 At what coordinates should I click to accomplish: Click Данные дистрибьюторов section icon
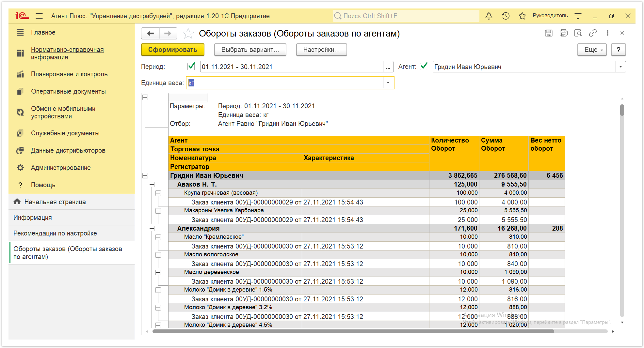click(x=20, y=150)
